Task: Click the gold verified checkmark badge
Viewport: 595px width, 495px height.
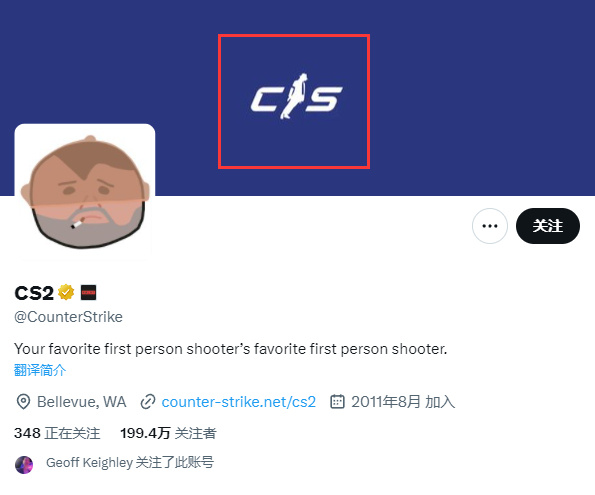Action: (66, 292)
